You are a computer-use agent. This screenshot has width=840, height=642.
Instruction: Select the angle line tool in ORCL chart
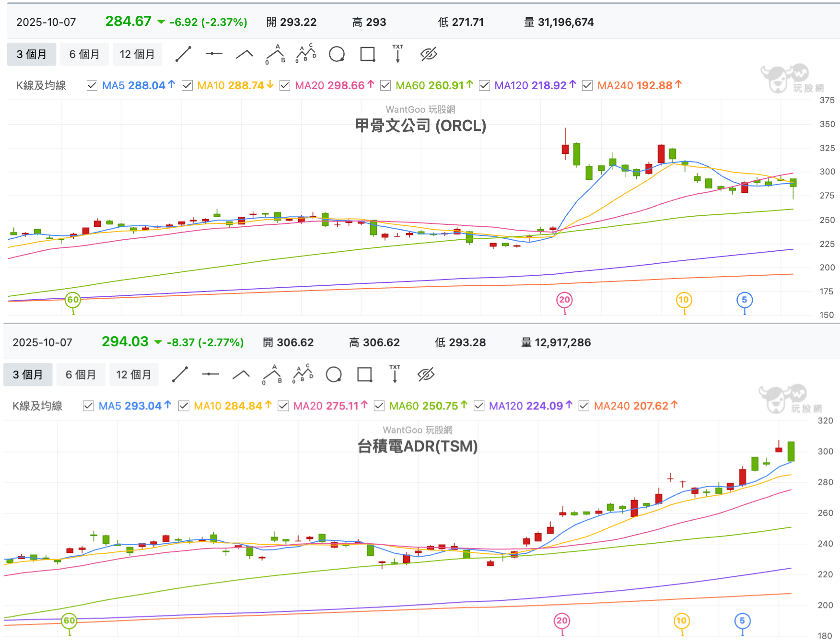245,54
